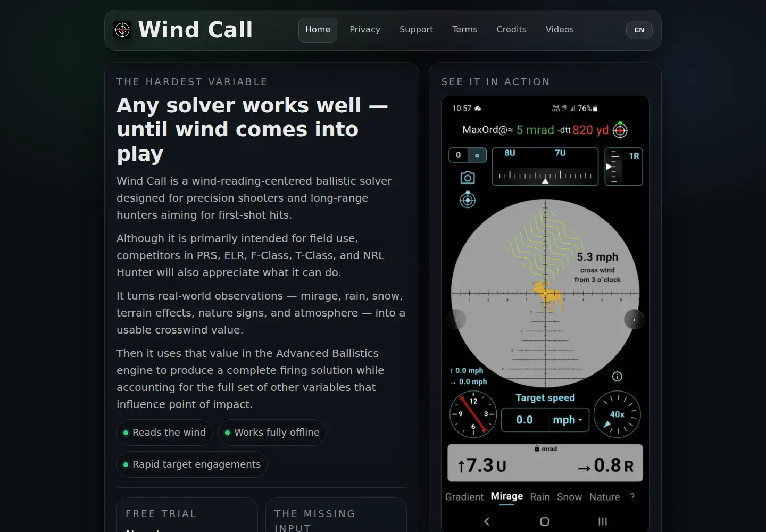This screenshot has height=532, width=766.
Task: Tap the Android recent apps icon
Action: coord(603,521)
